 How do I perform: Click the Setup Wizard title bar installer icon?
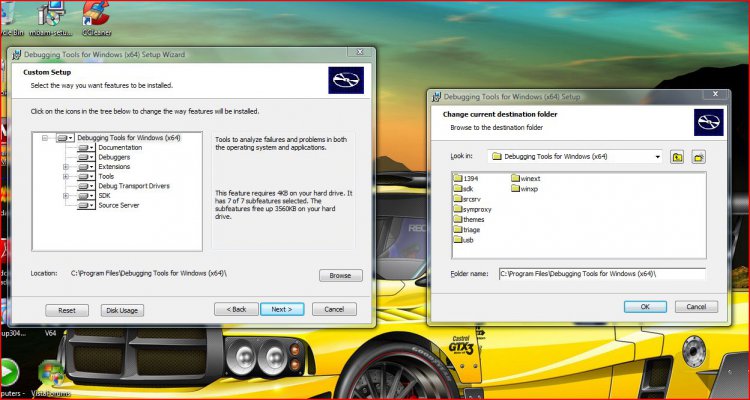[x=17, y=54]
